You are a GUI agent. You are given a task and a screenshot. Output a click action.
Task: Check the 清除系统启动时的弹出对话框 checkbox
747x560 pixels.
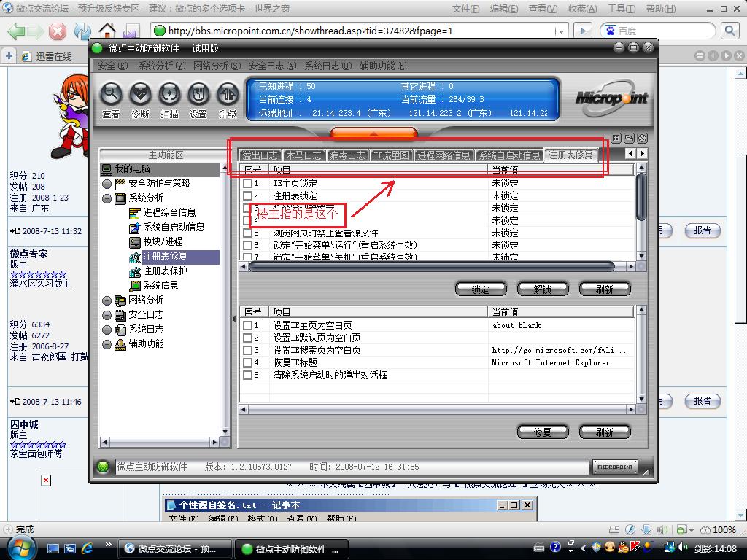(x=247, y=375)
